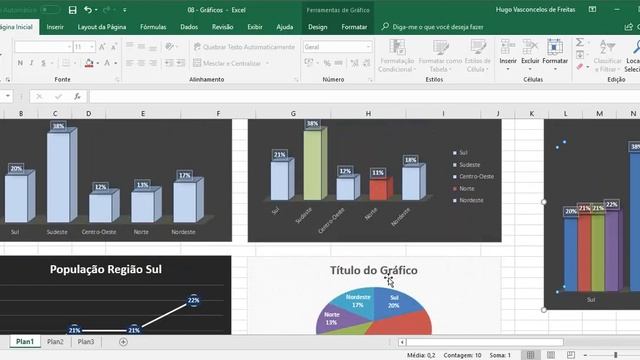This screenshot has height=360, width=640.
Task: Toggle bold (N) formatting
Action: 20,63
